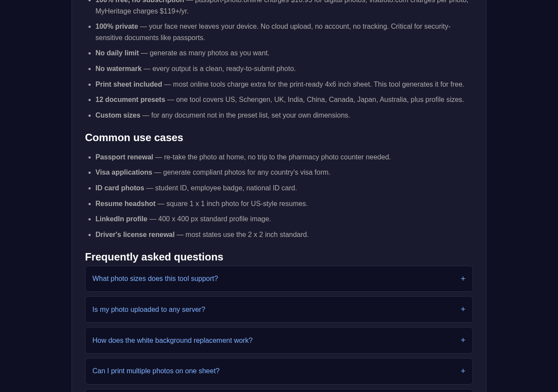This screenshot has height=392, width=558.
Task: Click the 'LinkedIn profile' list item label
Action: [x=121, y=219]
